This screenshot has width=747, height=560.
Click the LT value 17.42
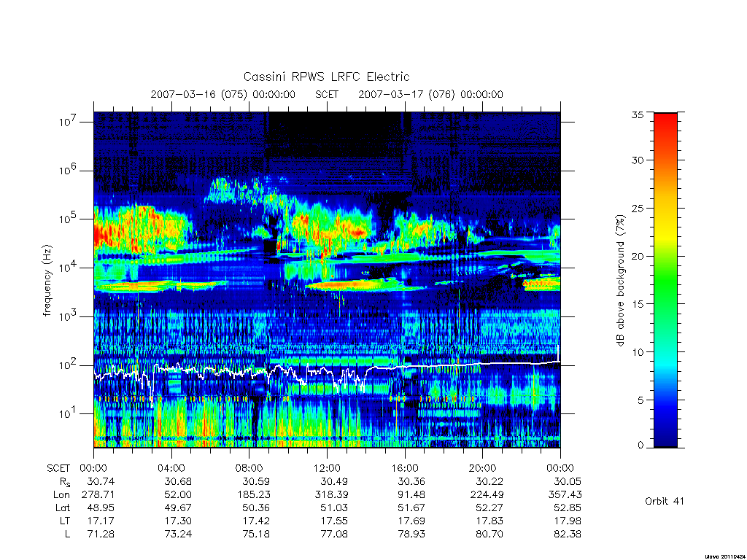point(256,521)
